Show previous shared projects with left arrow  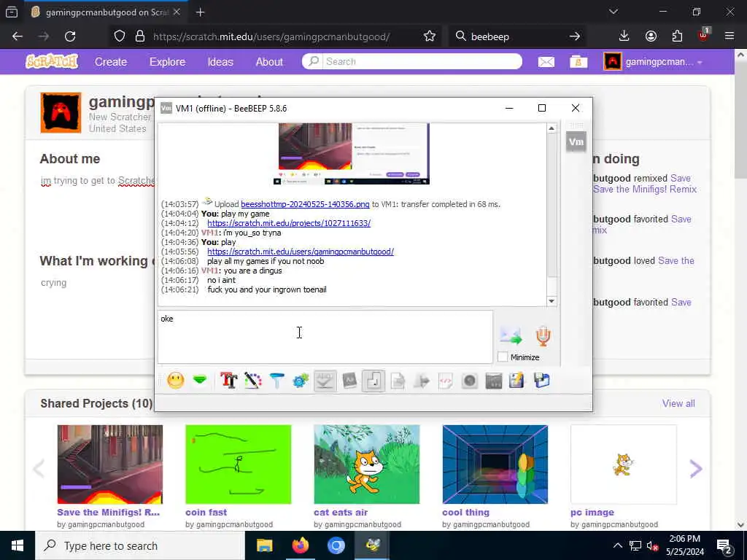39,469
